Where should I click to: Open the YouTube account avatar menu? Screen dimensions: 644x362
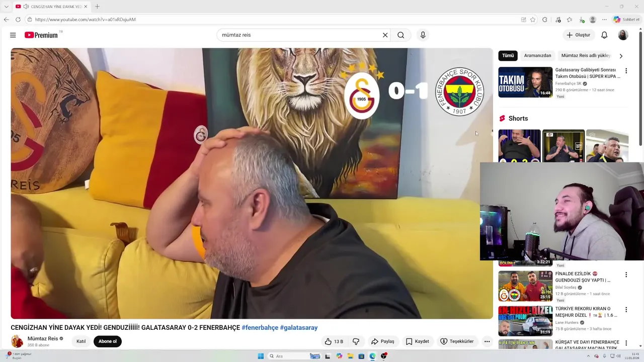(623, 35)
